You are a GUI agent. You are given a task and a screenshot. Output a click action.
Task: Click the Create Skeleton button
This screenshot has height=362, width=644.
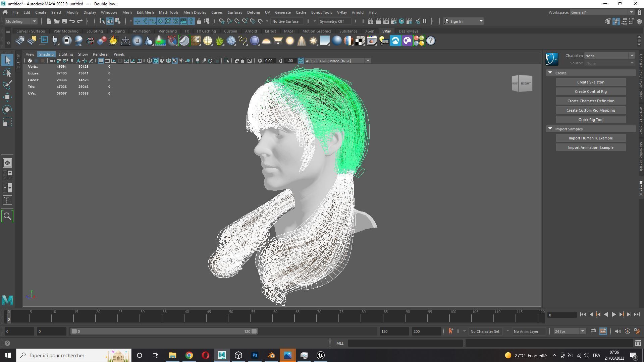tap(590, 82)
